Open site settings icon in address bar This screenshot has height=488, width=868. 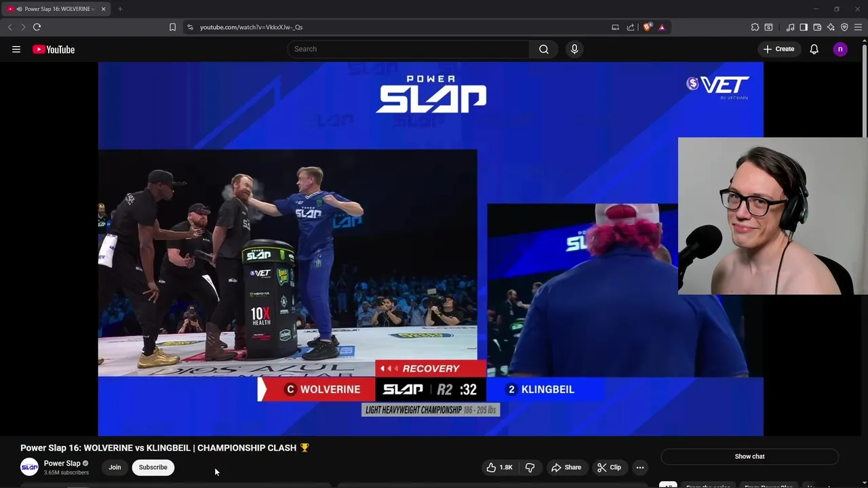(x=190, y=27)
